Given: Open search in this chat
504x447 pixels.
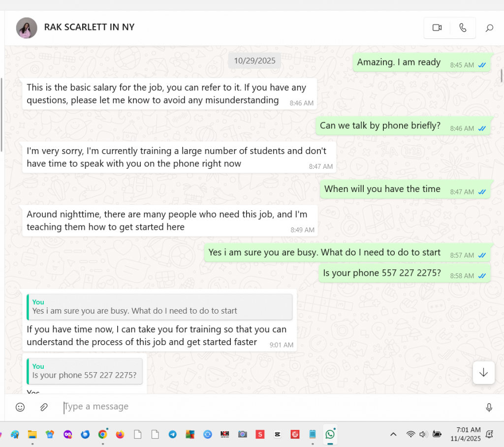Looking at the screenshot, I should [x=489, y=28].
